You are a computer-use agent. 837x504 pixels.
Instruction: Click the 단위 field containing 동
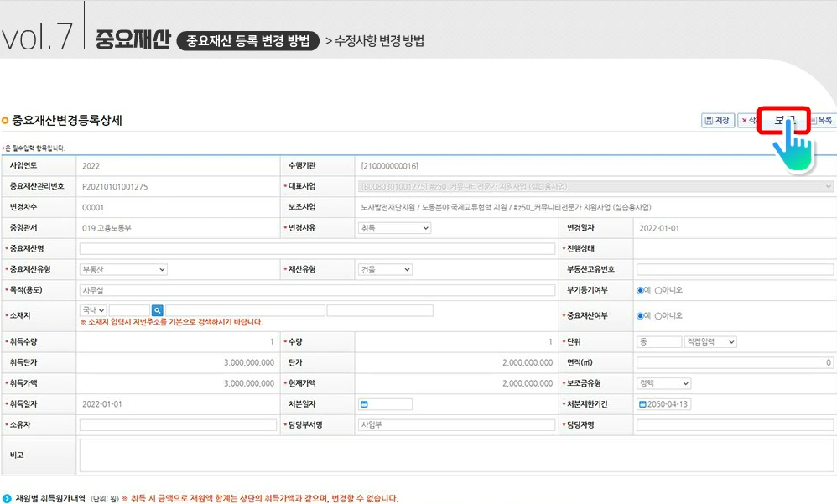tap(658, 341)
